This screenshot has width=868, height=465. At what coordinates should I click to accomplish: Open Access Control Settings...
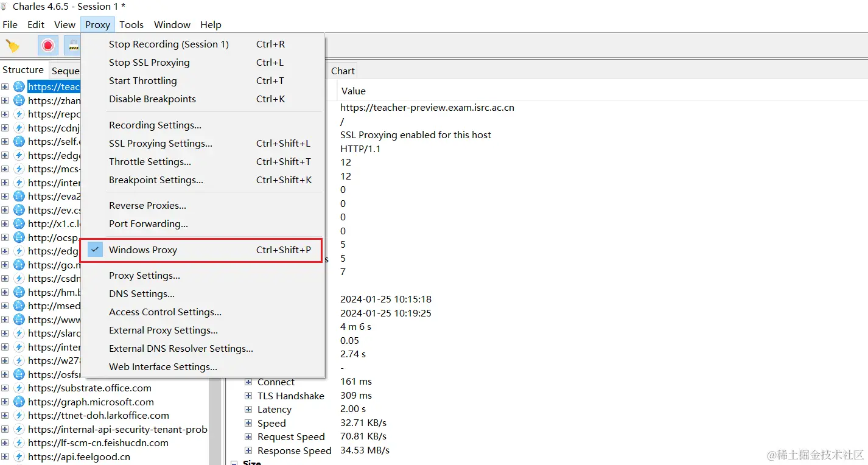203,312
